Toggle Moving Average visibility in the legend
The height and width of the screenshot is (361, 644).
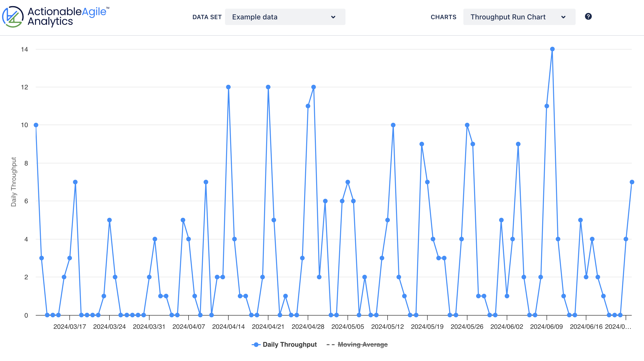click(362, 344)
